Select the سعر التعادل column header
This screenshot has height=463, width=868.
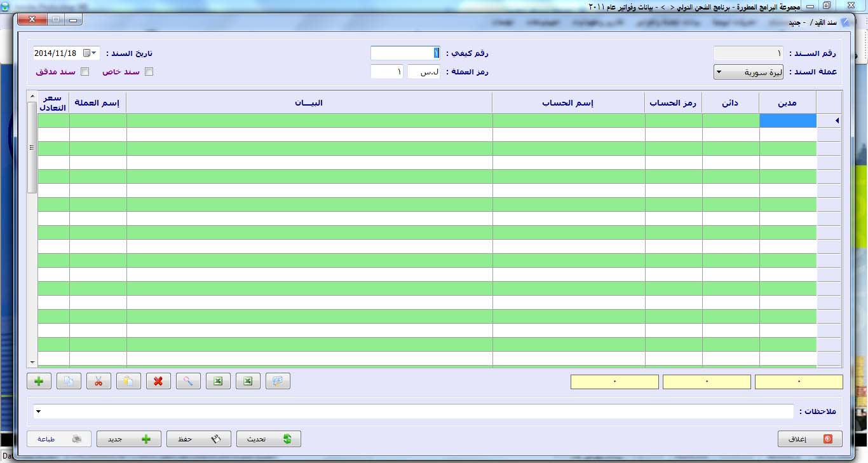tap(53, 102)
